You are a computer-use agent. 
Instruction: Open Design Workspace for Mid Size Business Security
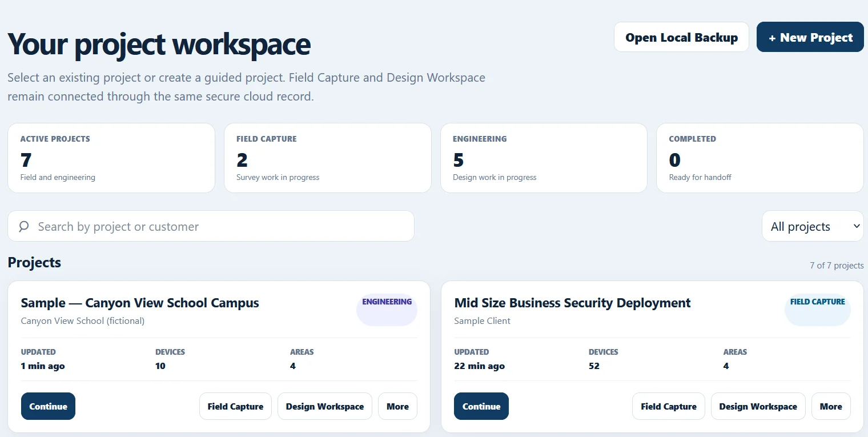coord(758,406)
